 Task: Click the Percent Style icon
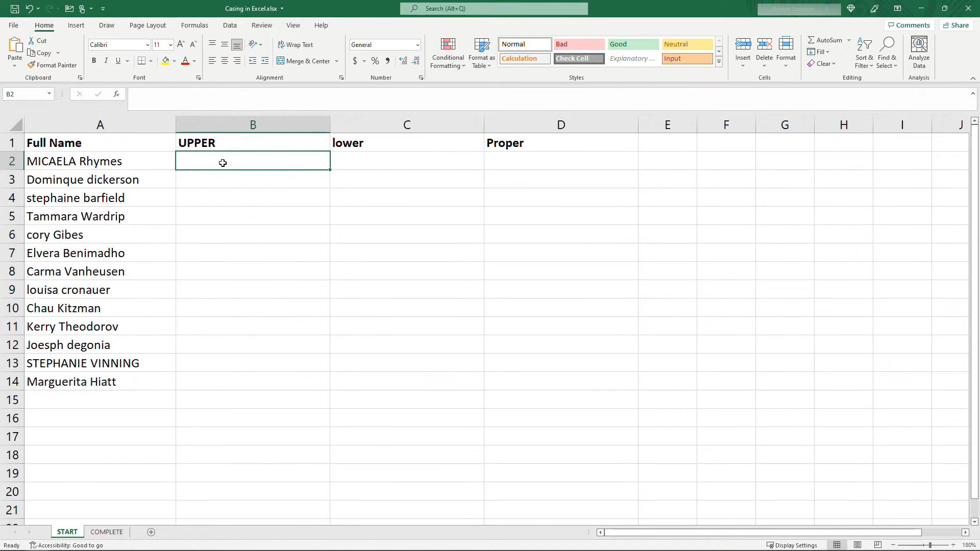point(375,61)
